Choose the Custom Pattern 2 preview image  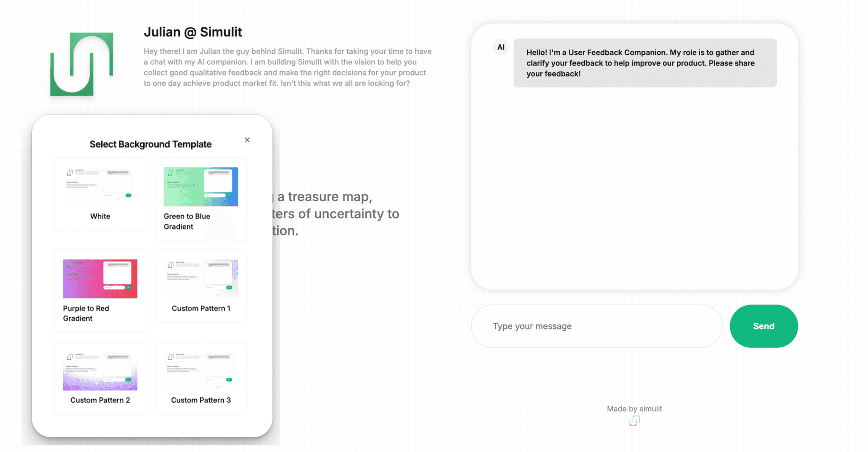[100, 371]
